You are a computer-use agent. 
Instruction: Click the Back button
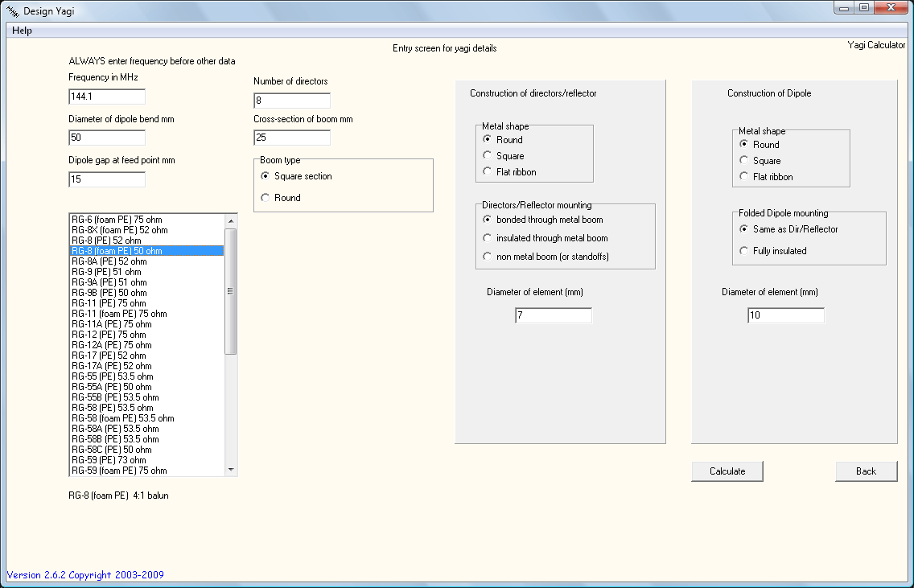(866, 471)
